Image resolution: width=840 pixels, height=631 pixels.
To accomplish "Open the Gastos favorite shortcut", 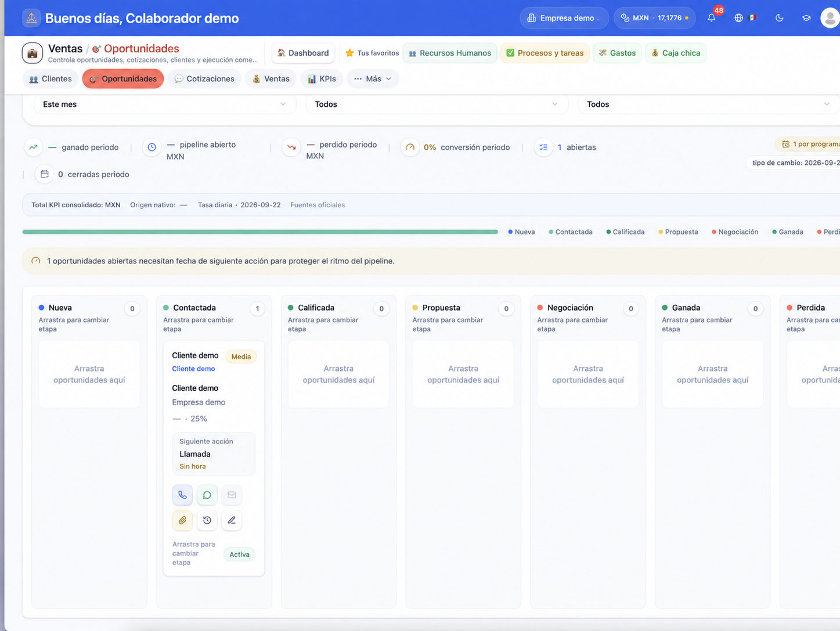I will [617, 53].
